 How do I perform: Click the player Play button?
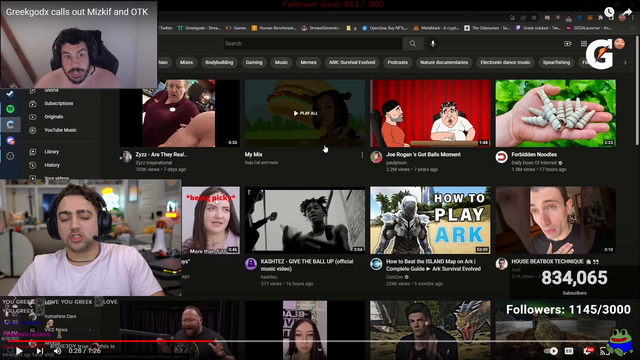(x=19, y=351)
